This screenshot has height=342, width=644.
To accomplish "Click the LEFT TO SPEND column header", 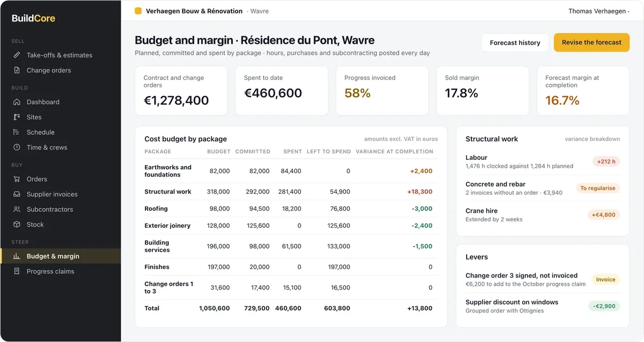I will (x=329, y=152).
